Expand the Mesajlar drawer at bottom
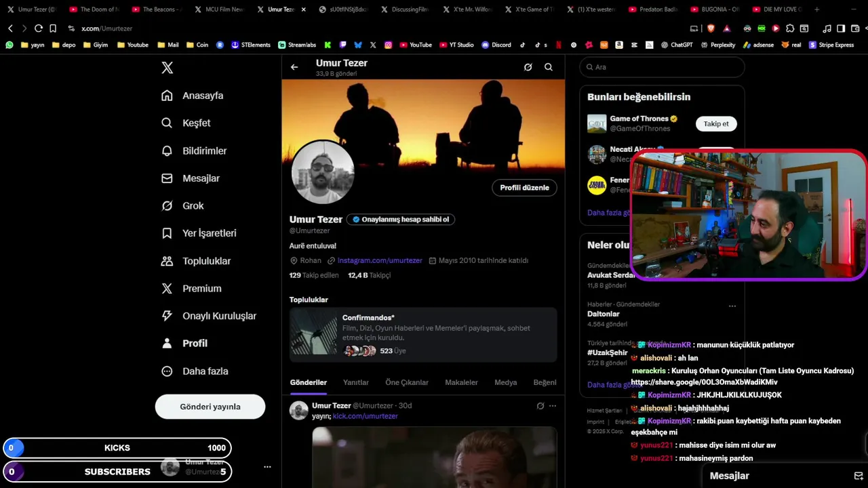868x488 pixels. click(730, 476)
